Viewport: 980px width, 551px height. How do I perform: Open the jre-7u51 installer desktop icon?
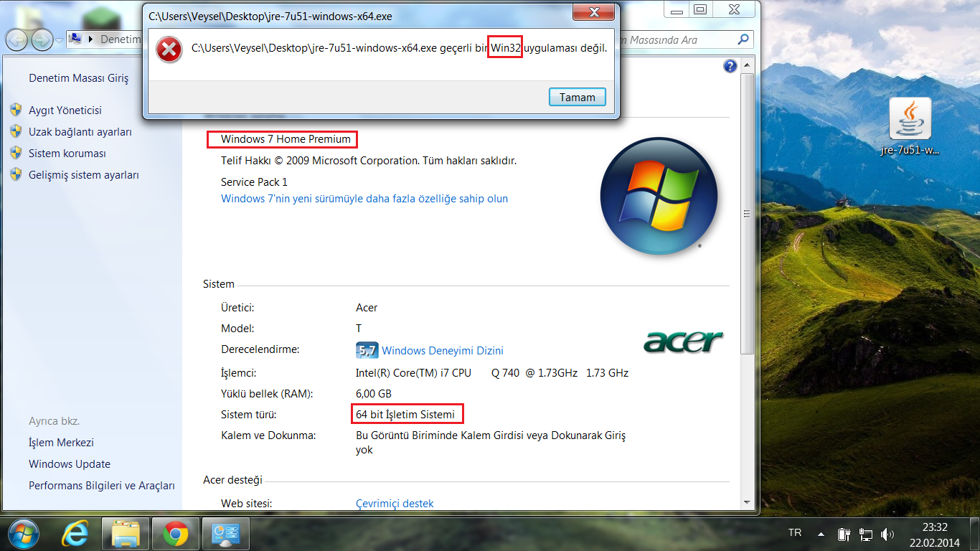tap(910, 127)
